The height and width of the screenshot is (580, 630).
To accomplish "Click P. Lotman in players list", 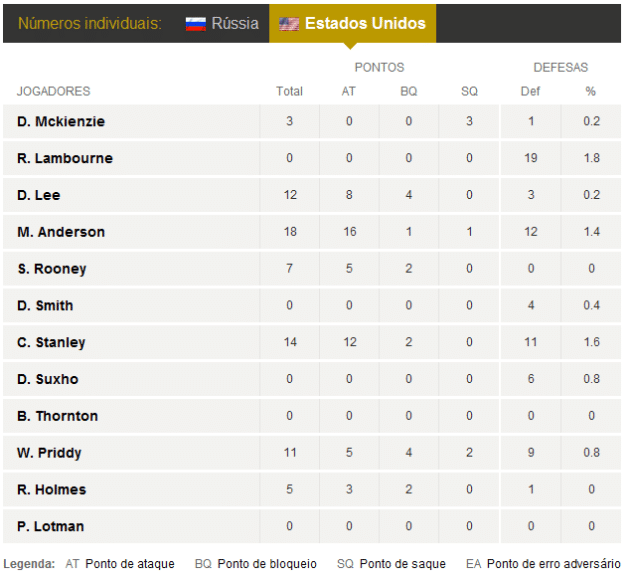I will tap(51, 526).
